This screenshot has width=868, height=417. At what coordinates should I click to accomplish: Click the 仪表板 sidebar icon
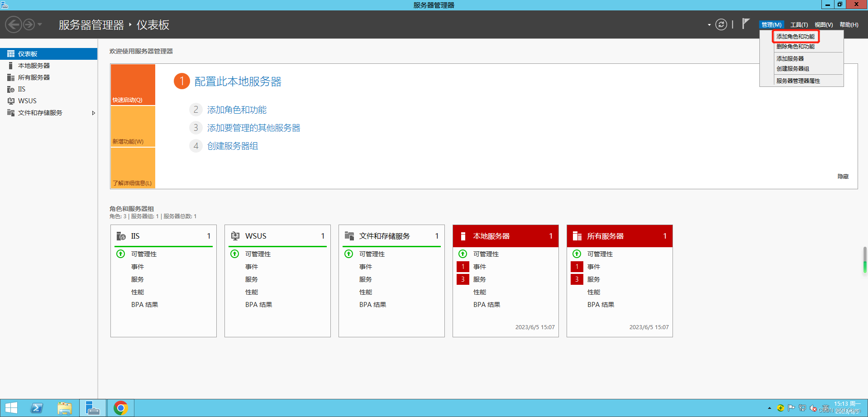[x=11, y=54]
